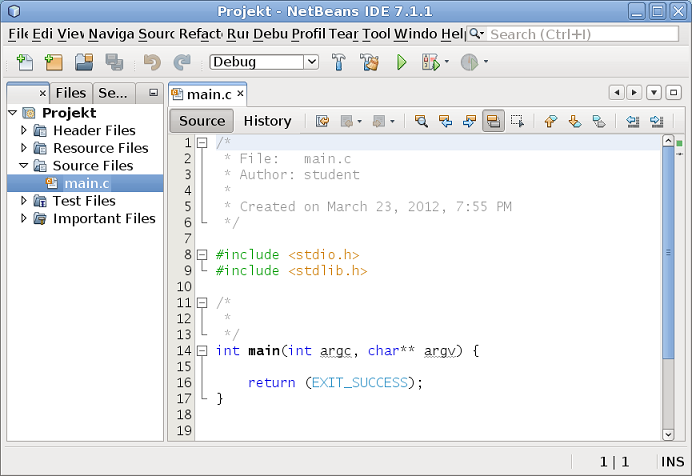Switch to the Services tab

pyautogui.click(x=113, y=93)
